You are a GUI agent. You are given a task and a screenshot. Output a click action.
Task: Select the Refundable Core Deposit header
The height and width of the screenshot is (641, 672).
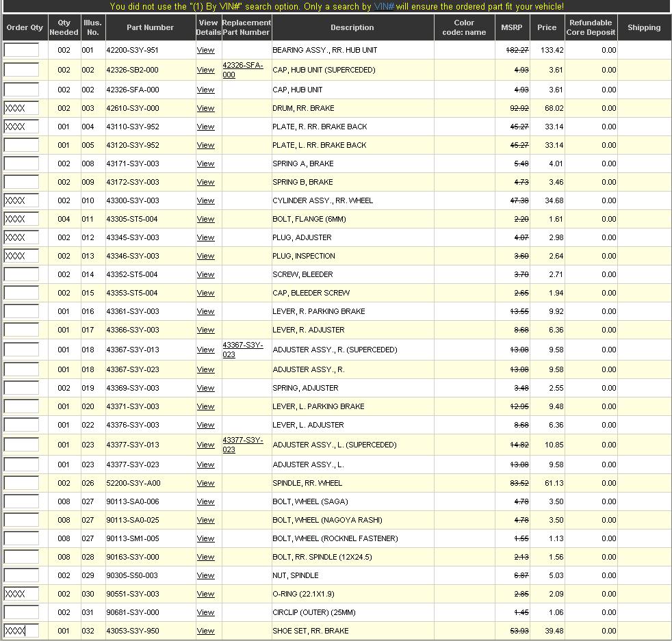tap(591, 27)
